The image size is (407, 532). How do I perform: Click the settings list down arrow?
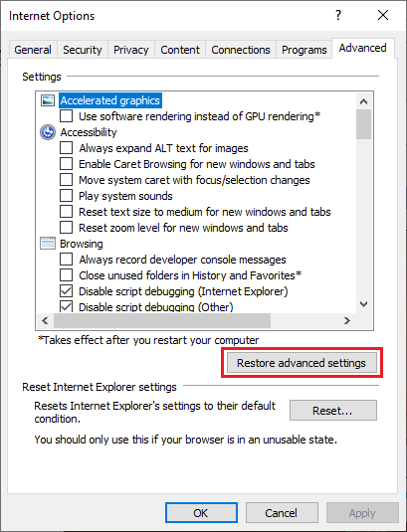pyautogui.click(x=363, y=304)
